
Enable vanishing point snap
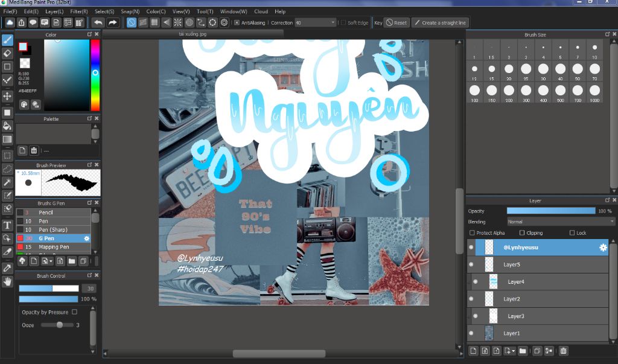tap(167, 23)
